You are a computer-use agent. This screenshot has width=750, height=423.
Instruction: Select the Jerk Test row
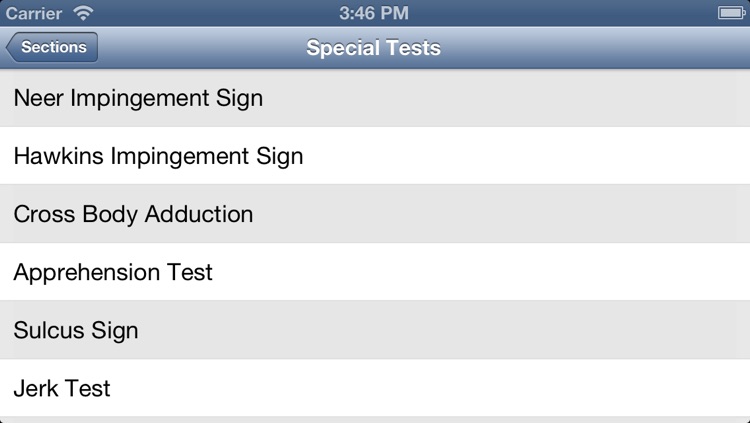(375, 388)
